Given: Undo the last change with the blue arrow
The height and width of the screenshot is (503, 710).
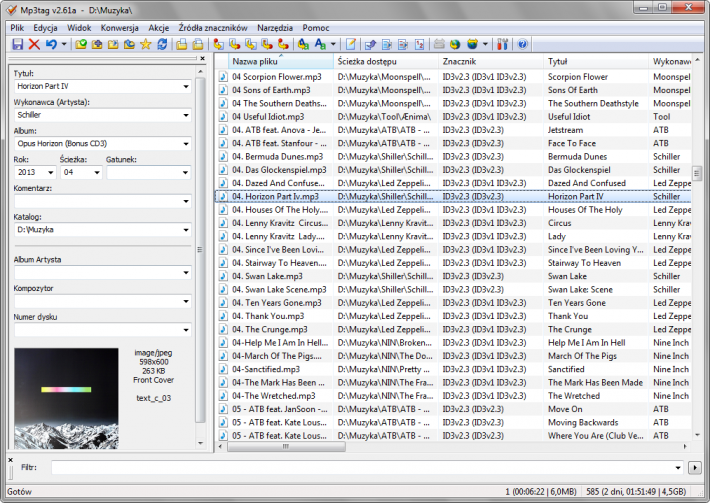Looking at the screenshot, I should pyautogui.click(x=51, y=44).
